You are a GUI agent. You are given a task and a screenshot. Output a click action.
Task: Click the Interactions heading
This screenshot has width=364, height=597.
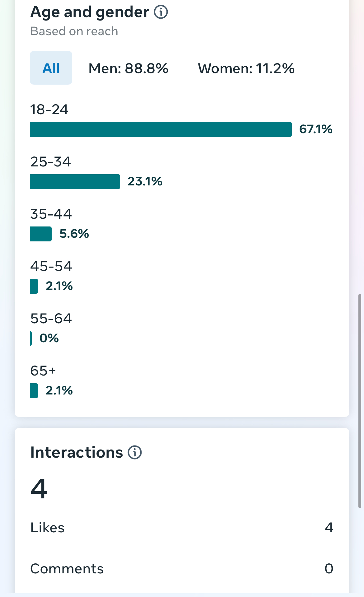click(77, 452)
